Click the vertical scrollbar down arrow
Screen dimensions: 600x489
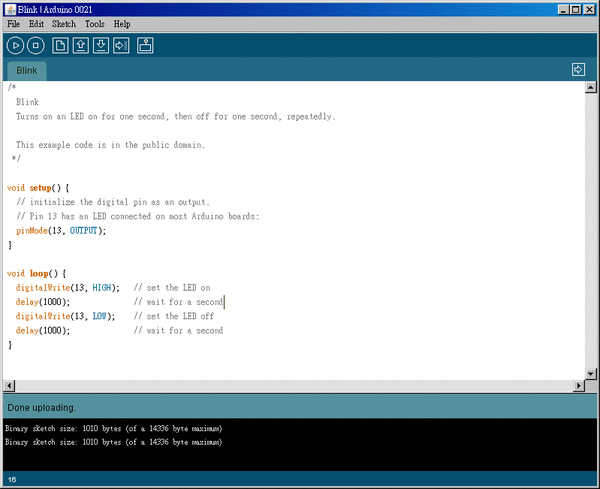[590, 373]
